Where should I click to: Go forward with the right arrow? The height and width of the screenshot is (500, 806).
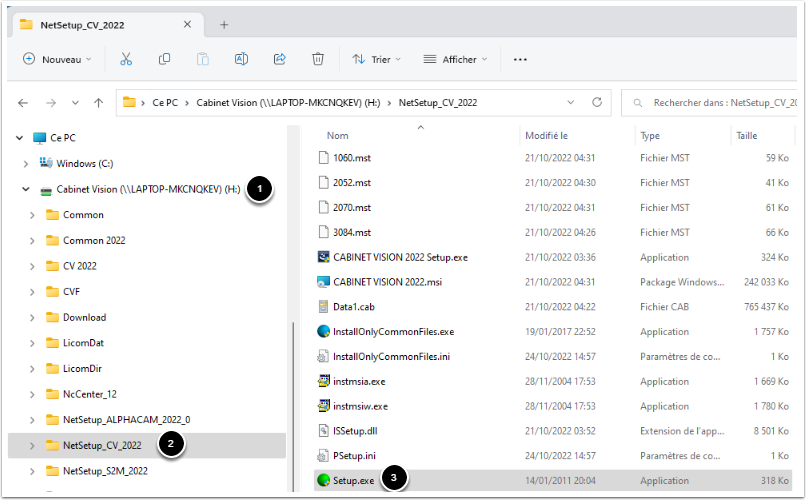click(x=50, y=103)
